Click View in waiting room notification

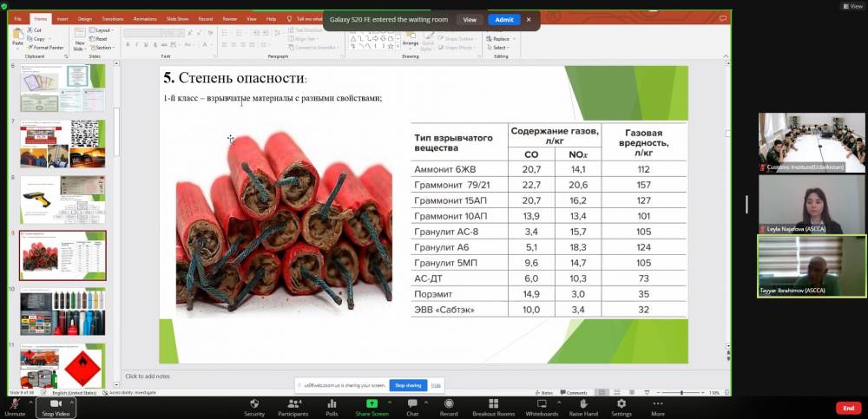tap(470, 19)
